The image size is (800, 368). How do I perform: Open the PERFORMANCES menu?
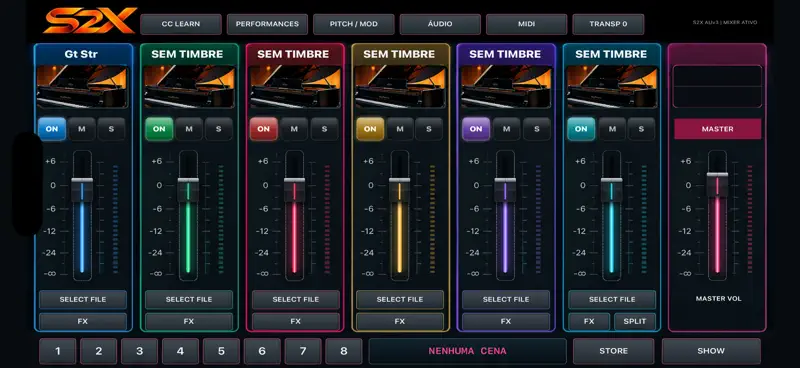pyautogui.click(x=267, y=24)
